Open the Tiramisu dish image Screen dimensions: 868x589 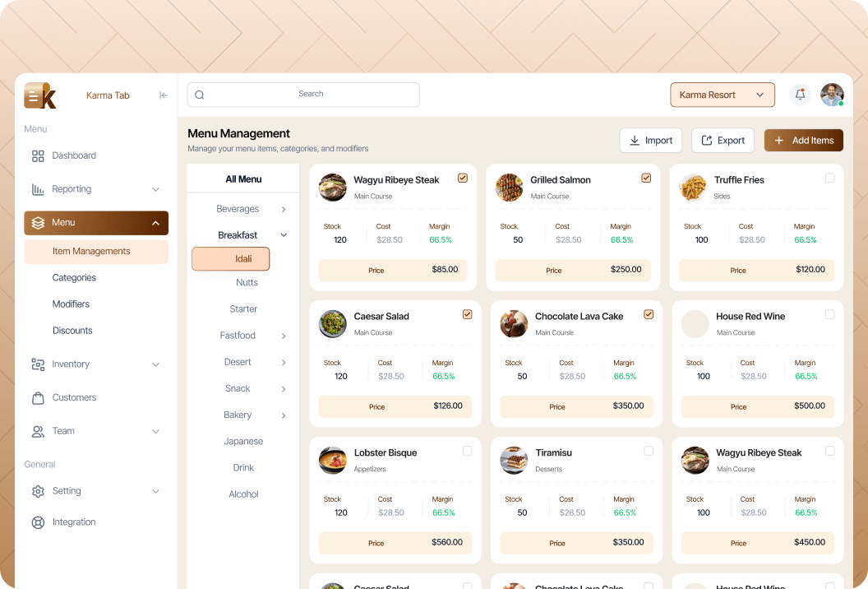pos(514,460)
